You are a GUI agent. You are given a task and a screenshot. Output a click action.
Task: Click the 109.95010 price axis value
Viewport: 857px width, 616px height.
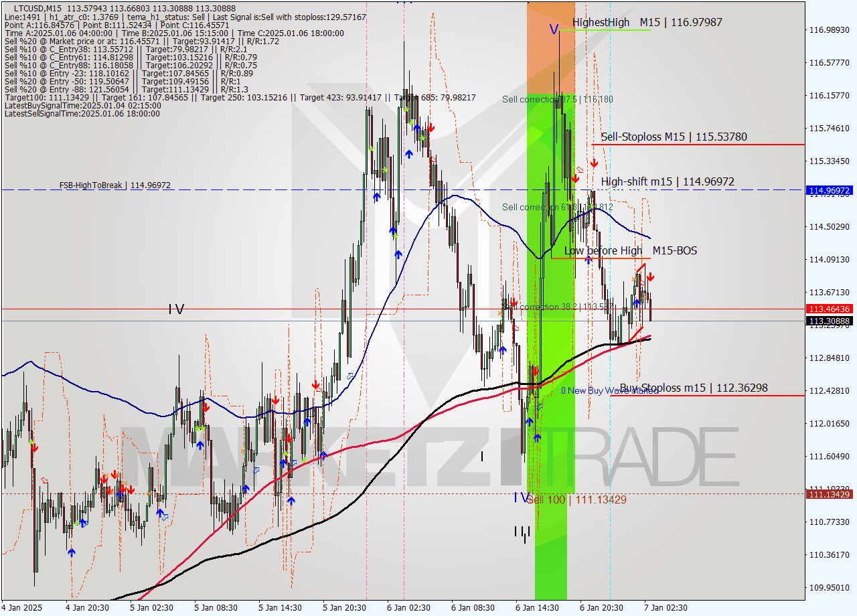tap(829, 587)
